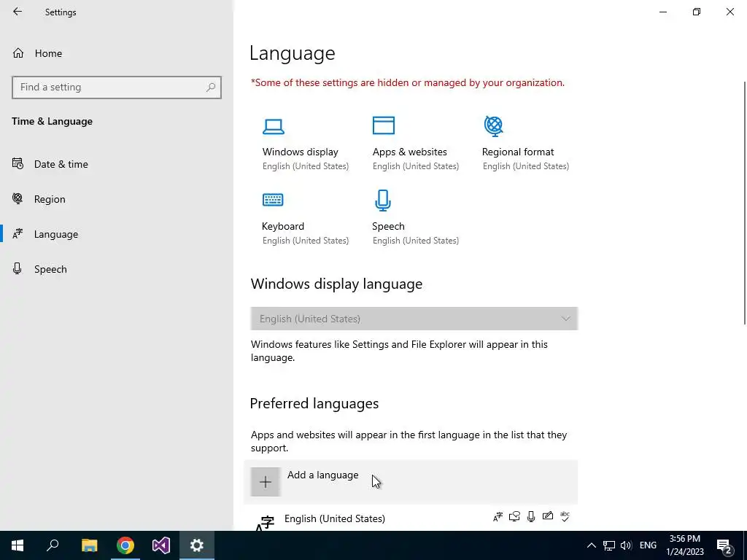Go back using the back arrow
The height and width of the screenshot is (560, 747).
18,12
